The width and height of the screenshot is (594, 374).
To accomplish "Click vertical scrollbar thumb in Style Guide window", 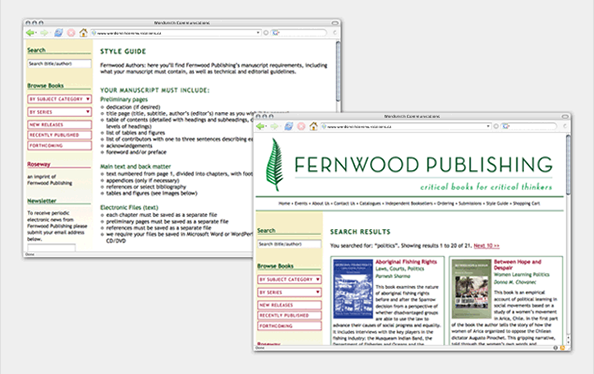I will (x=338, y=71).
